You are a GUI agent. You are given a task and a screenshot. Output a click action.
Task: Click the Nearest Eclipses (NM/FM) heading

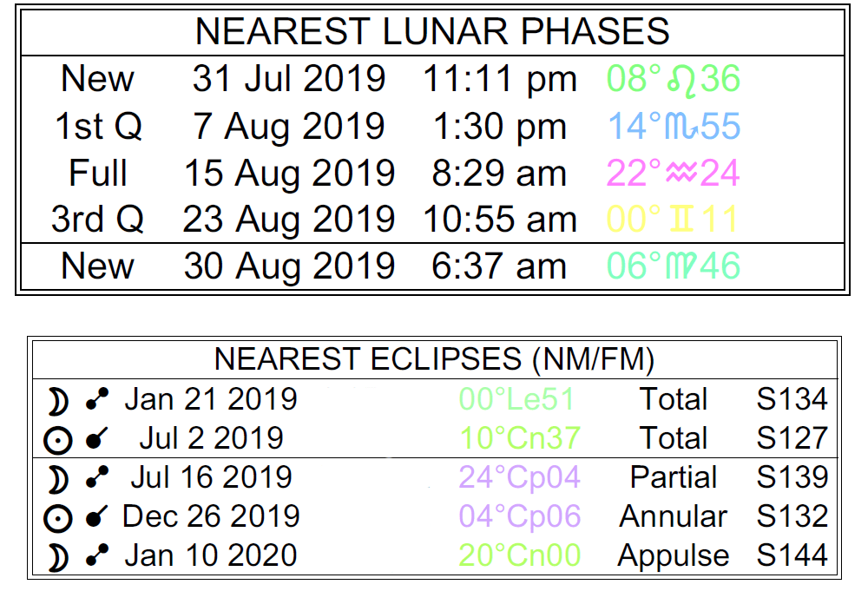tap(434, 359)
